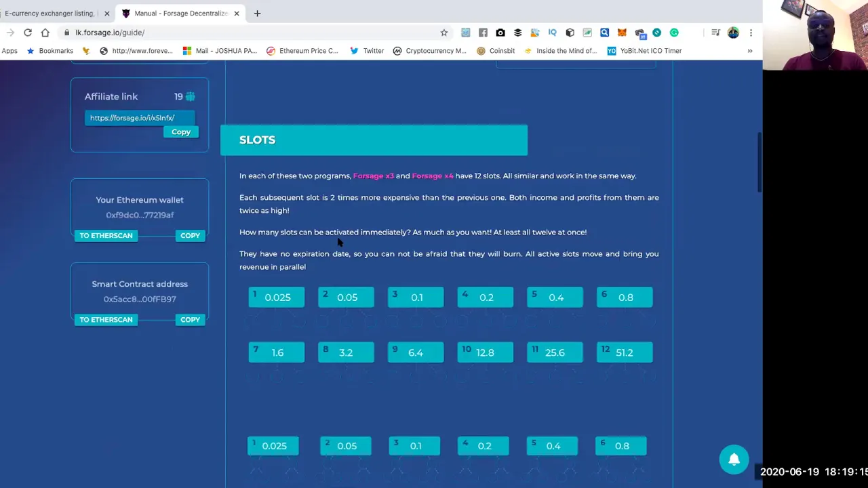Select slot 3 priced 0.1 in top grid
868x488 pixels.
coord(416,297)
